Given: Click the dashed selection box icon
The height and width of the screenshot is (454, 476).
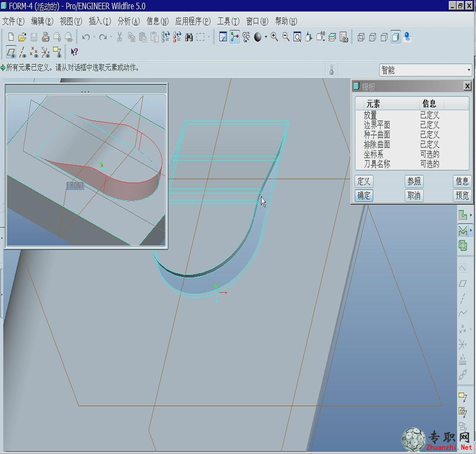Looking at the screenshot, I should click(201, 37).
